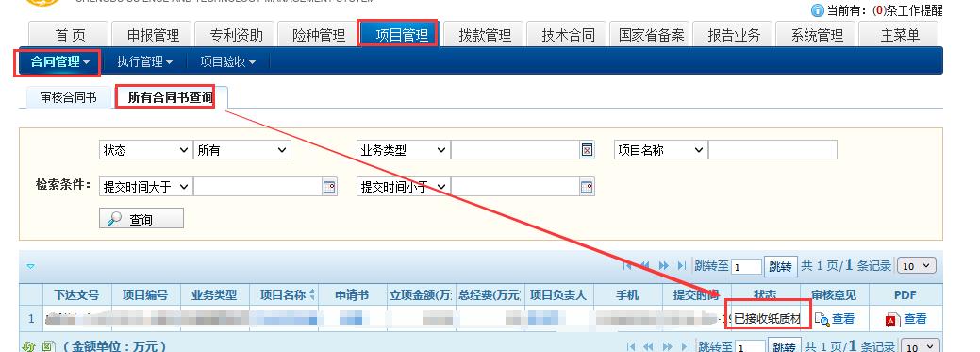The height and width of the screenshot is (352, 980).
Task: Switch to the 审核合同书 tab
Action: pos(68,98)
